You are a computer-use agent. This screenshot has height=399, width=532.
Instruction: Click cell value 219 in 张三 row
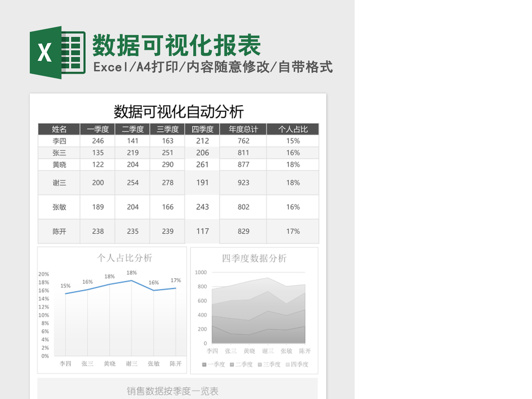[133, 153]
